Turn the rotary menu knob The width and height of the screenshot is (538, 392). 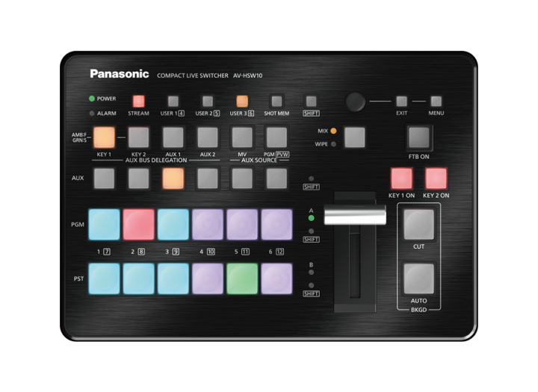point(356,101)
